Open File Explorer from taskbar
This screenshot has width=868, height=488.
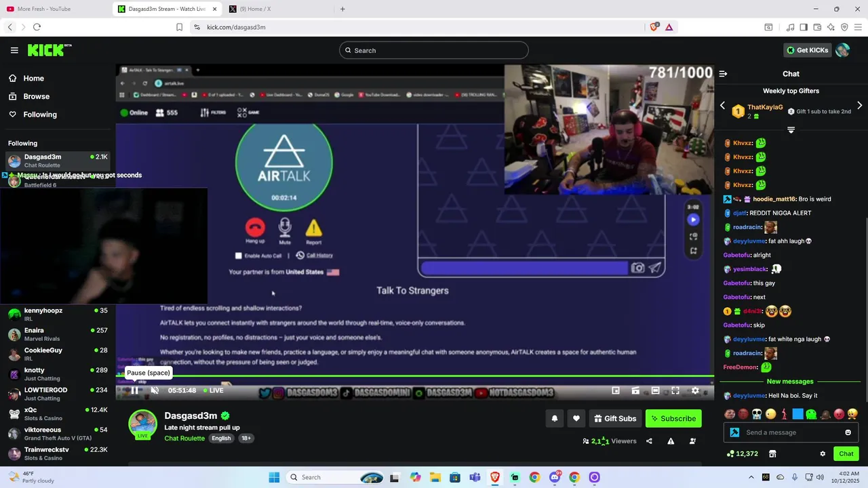pyautogui.click(x=435, y=477)
